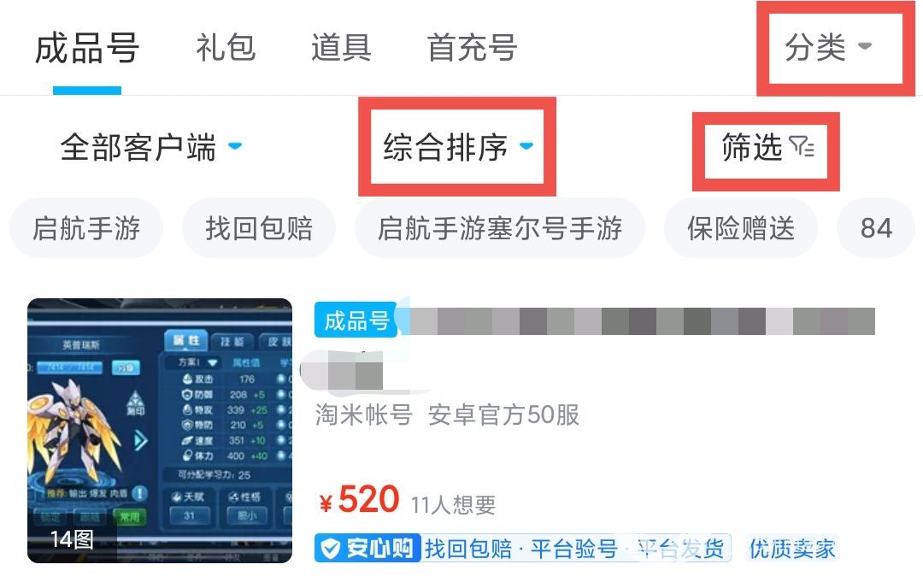
Task: Open the game account listing thumbnail
Action: click(x=160, y=431)
